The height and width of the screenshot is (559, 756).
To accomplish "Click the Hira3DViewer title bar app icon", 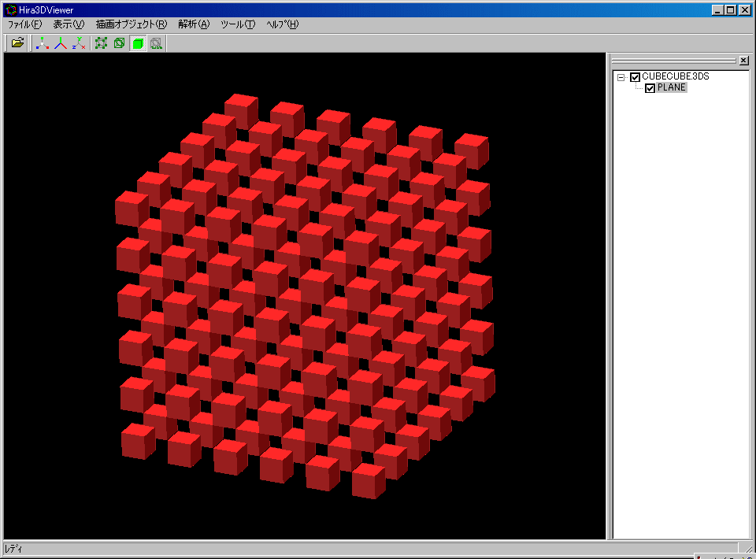I will coord(10,9).
